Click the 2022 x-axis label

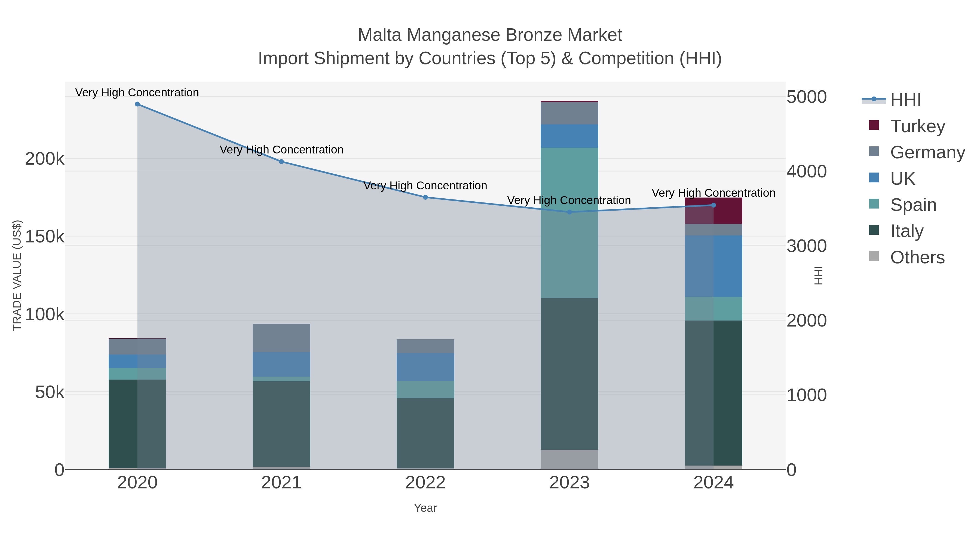tap(425, 483)
